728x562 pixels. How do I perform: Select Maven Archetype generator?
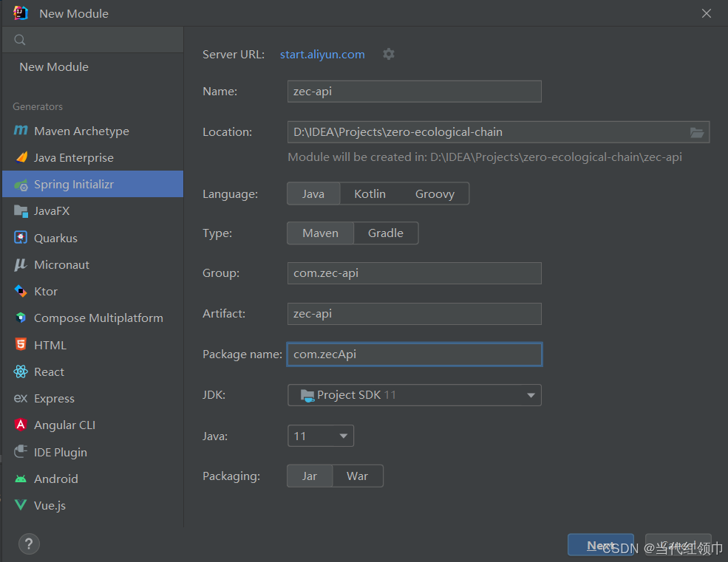coord(93,131)
